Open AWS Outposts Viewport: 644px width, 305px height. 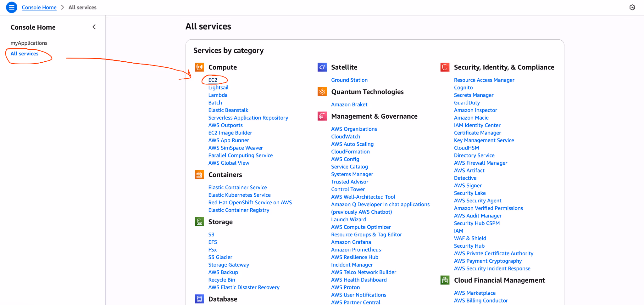225,125
